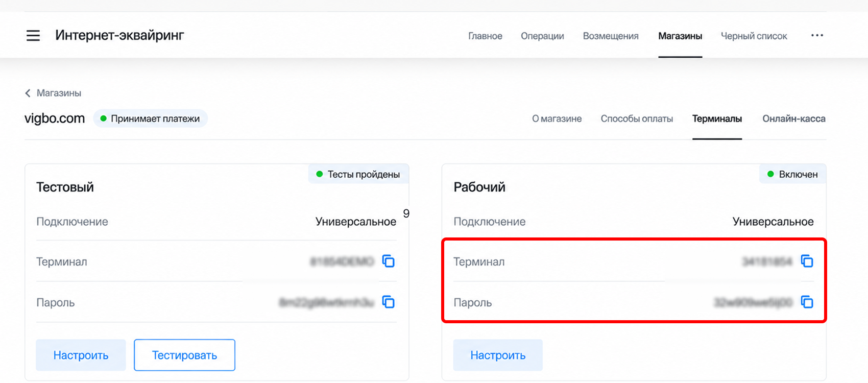This screenshot has height=383, width=868.
Task: Click the Включен status badge
Action: pyautogui.click(x=793, y=174)
